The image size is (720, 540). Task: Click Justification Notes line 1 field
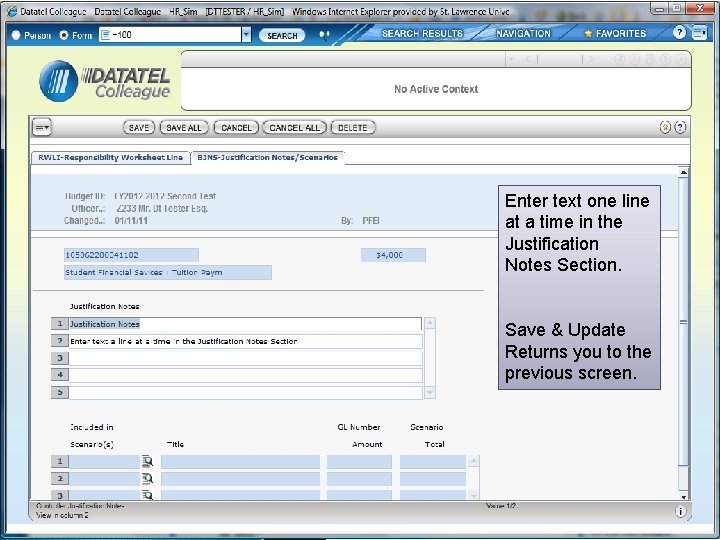click(x=245, y=324)
